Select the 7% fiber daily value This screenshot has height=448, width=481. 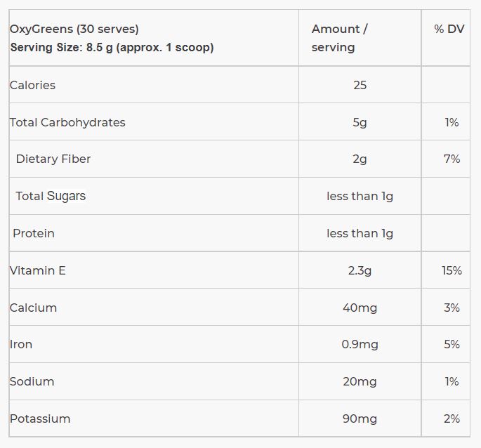tap(452, 159)
